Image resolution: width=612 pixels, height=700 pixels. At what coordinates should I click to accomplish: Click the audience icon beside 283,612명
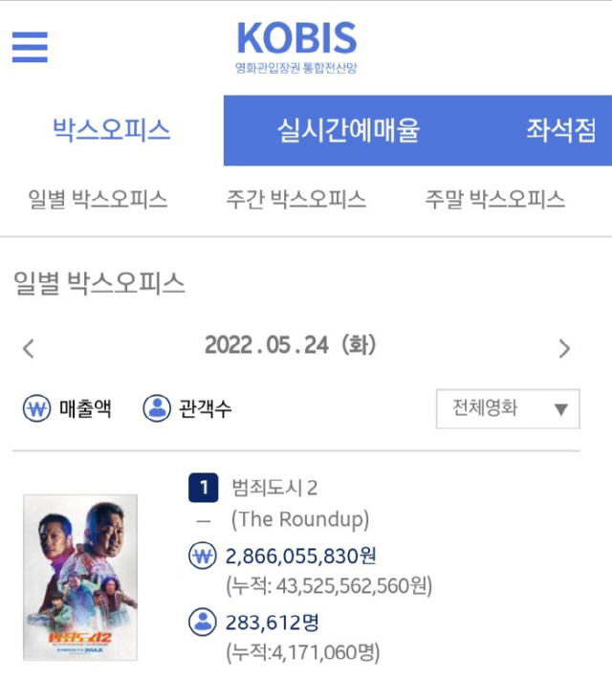pos(202,623)
